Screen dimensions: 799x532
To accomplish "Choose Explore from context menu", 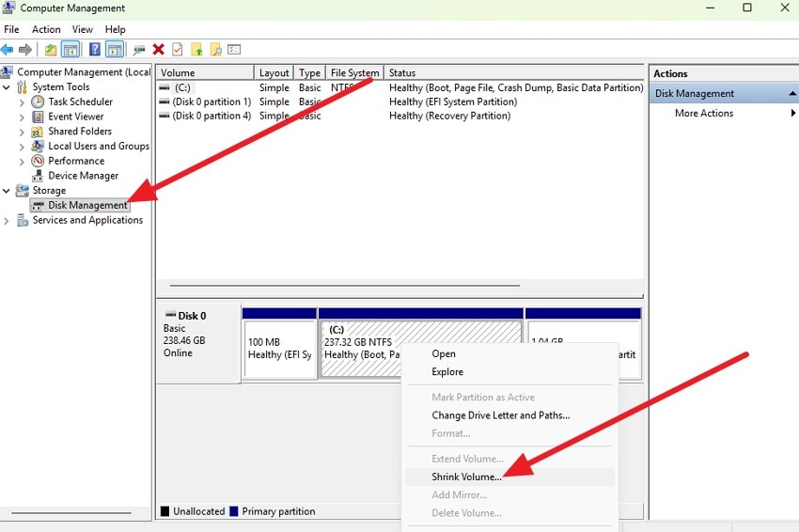I will [509, 371].
